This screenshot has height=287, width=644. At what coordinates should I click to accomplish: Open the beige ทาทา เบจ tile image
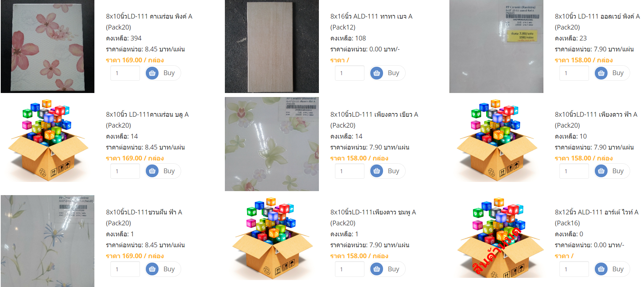[272, 46]
